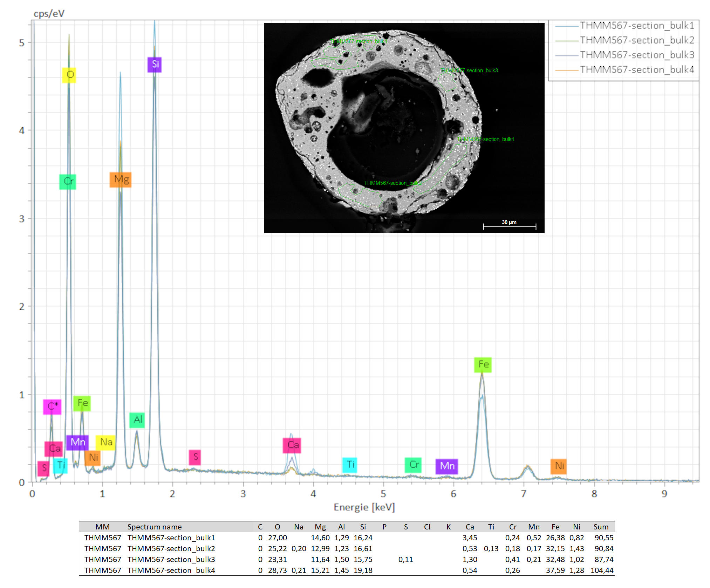This screenshot has height=588, width=710.
Task: Select THMM567-section_bulk4 legend entry
Action: (636, 70)
